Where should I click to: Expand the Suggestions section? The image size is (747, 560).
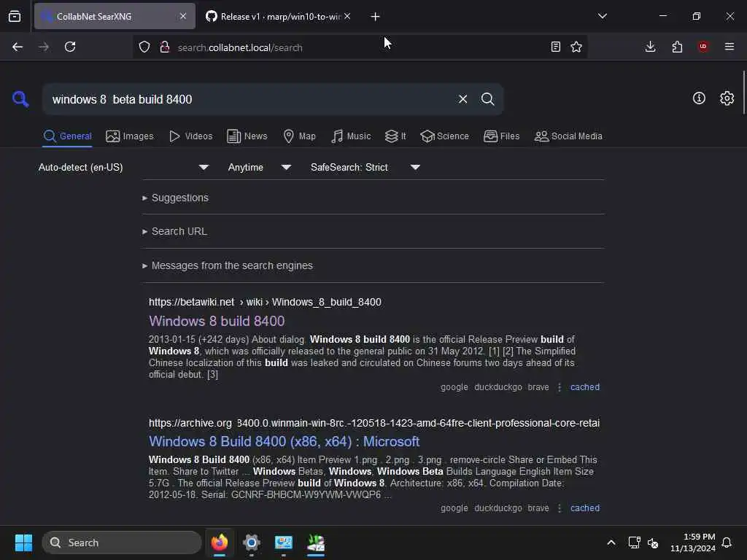click(175, 198)
